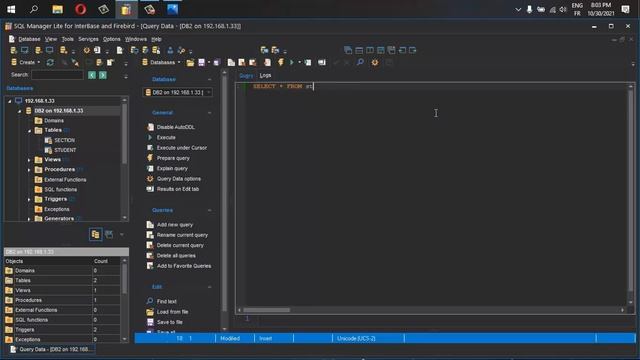The image size is (640, 360).
Task: Click the Delete all queries icon
Action: click(150, 256)
